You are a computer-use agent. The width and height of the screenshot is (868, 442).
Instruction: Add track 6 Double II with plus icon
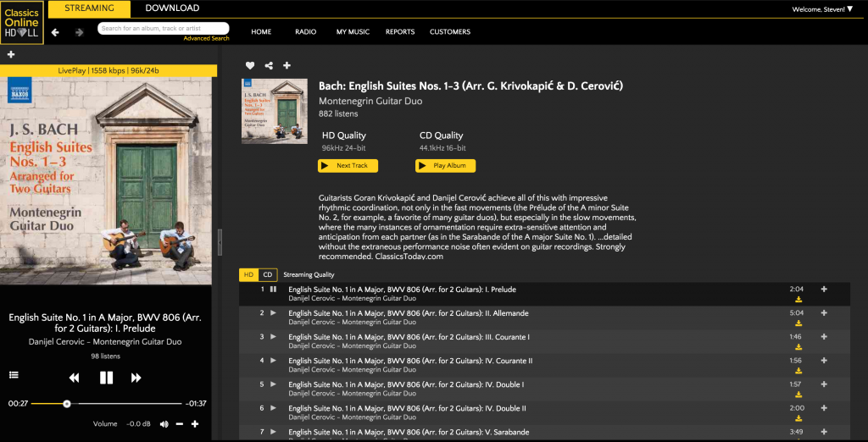(824, 407)
